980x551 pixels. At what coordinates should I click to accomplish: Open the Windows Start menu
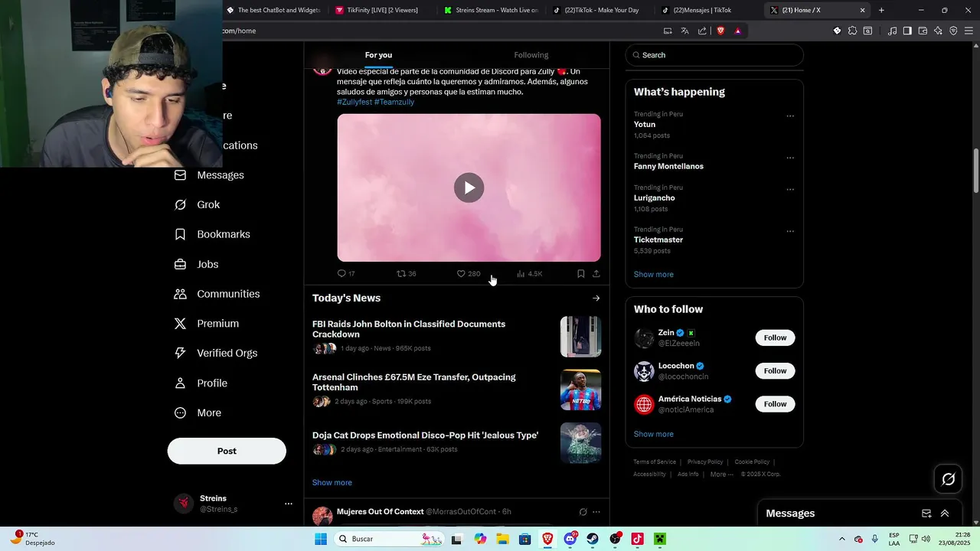coord(321,539)
